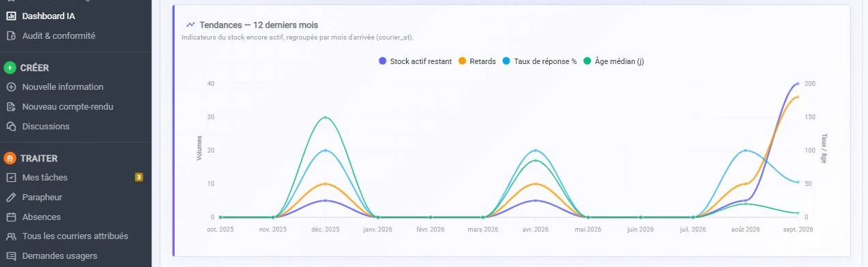
Task: Click the Tous les courriers attribués people icon
Action: pyautogui.click(x=10, y=236)
